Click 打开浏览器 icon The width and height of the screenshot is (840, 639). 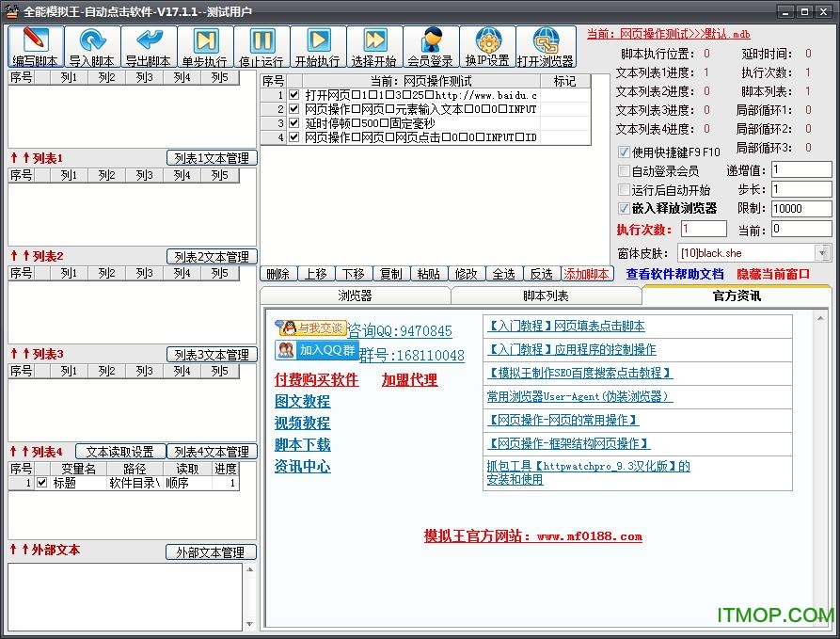click(x=546, y=47)
